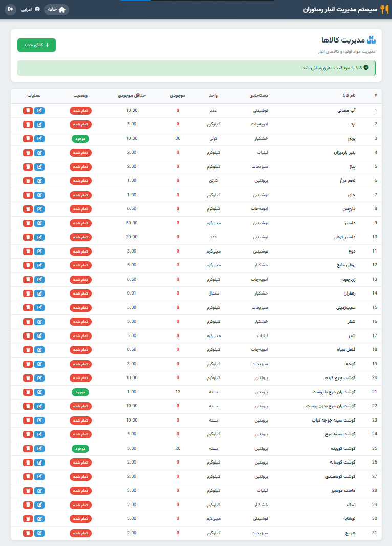Delete the نمک row
The height and width of the screenshot is (546, 392).
(x=28, y=505)
